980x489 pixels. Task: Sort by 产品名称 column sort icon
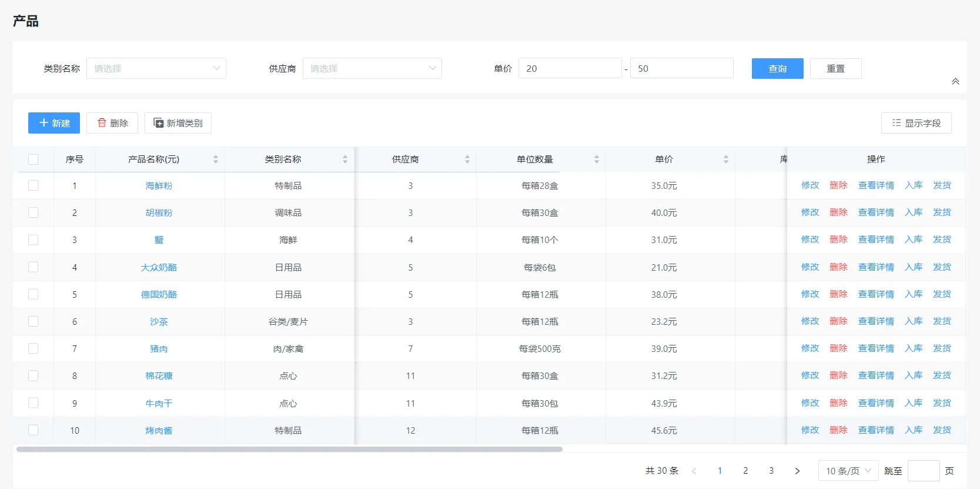[x=216, y=159]
